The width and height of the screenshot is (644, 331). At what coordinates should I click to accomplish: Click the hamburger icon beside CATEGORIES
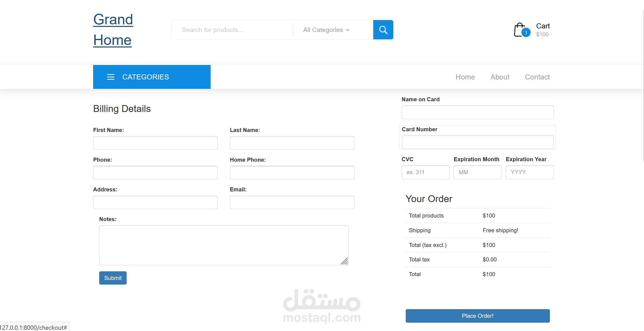coord(111,77)
